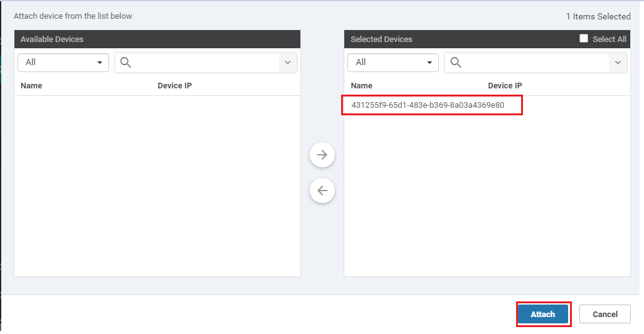The height and width of the screenshot is (334, 644).
Task: Open the All filter dropdown under Available Devices
Action: pyautogui.click(x=63, y=63)
